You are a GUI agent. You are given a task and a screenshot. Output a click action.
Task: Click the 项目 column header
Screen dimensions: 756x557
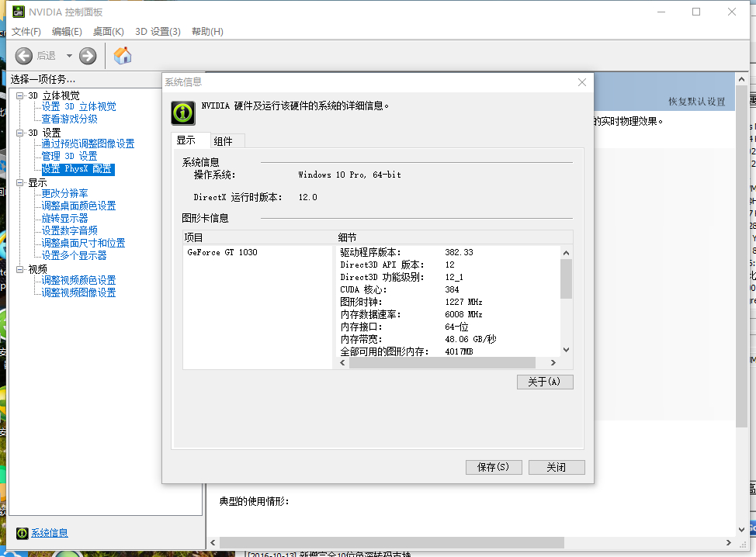click(259, 237)
